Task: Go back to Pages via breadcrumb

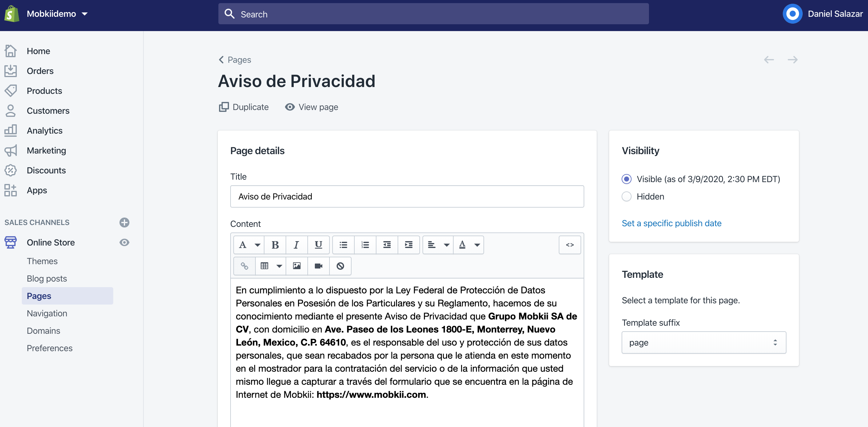Action: pos(235,60)
